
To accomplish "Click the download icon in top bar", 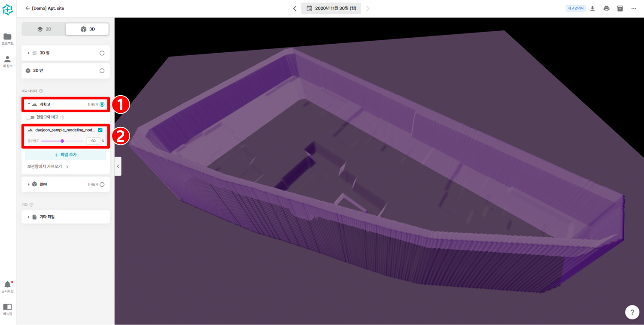I will (592, 9).
